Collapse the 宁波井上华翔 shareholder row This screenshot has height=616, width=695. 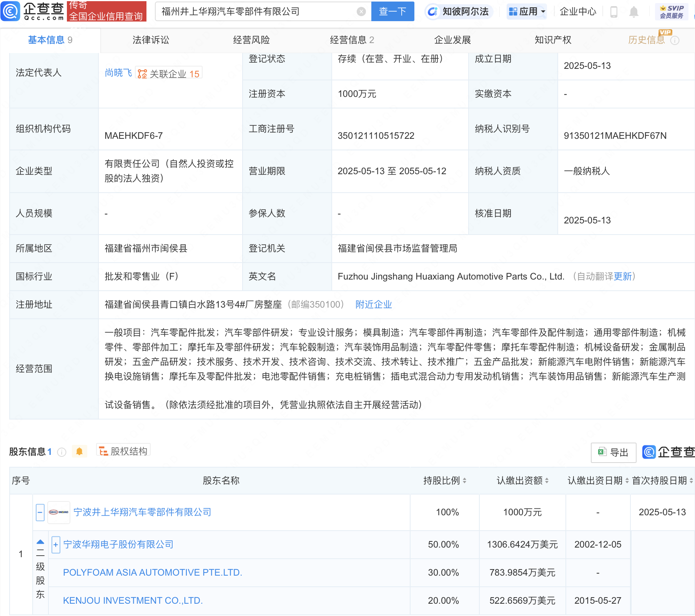(40, 512)
